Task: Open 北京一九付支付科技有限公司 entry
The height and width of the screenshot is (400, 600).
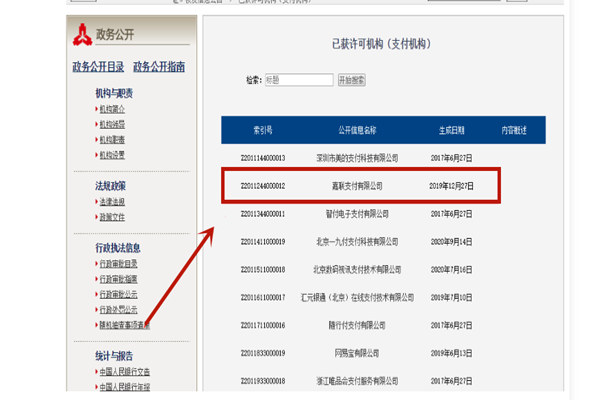Action: (x=357, y=242)
